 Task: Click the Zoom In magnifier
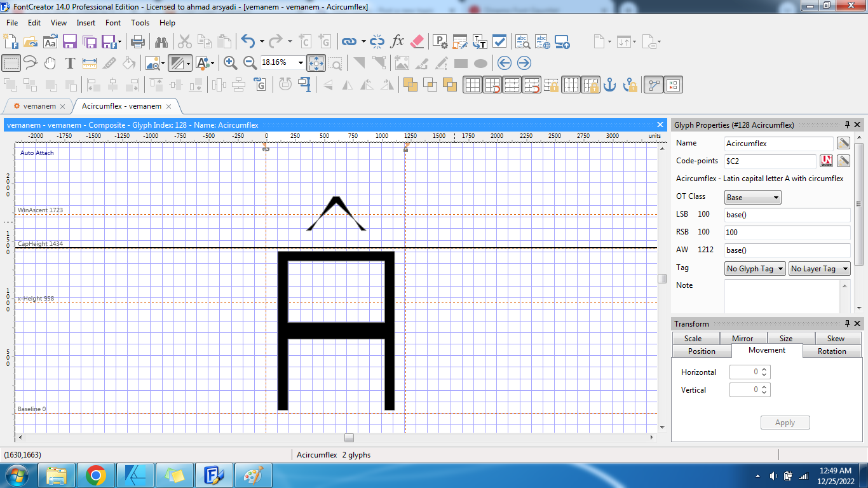(x=231, y=63)
